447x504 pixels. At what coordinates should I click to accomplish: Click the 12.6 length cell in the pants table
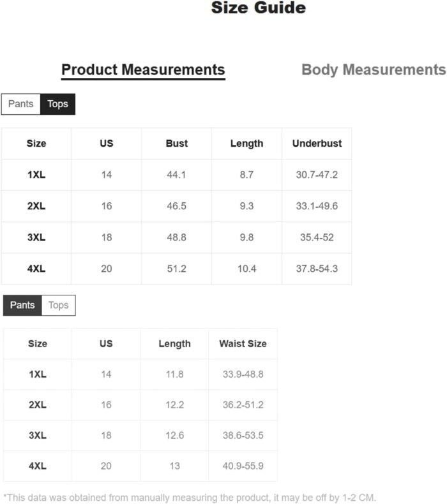pyautogui.click(x=174, y=436)
